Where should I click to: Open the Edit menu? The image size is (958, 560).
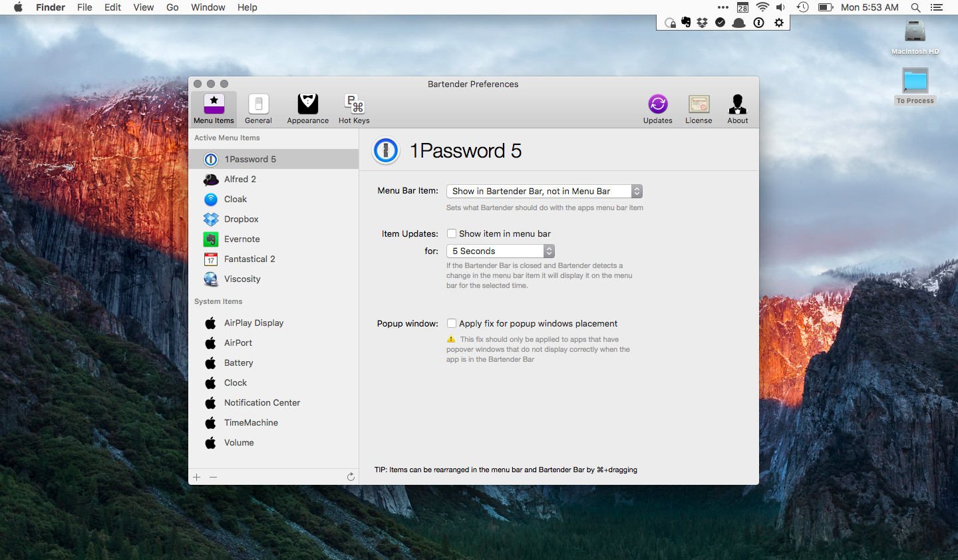113,7
